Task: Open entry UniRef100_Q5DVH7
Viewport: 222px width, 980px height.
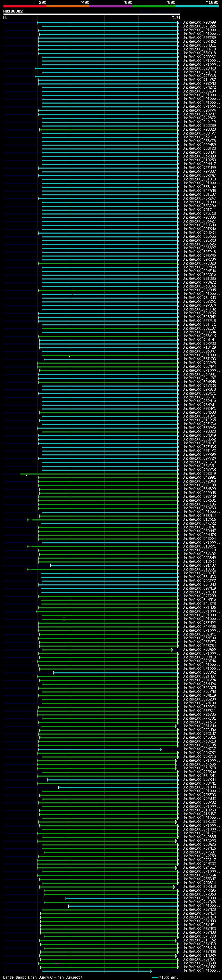Action: pyautogui.click(x=199, y=114)
